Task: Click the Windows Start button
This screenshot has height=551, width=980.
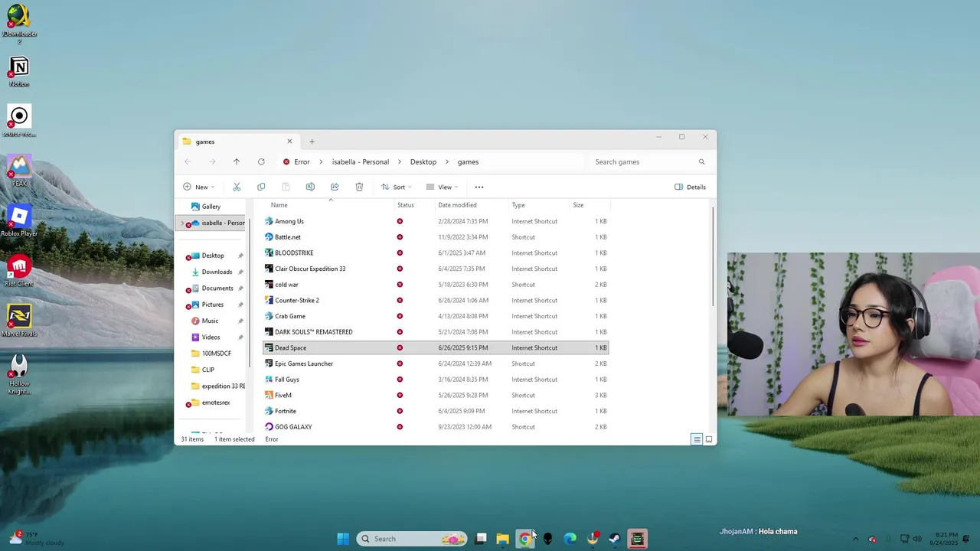Action: (343, 539)
